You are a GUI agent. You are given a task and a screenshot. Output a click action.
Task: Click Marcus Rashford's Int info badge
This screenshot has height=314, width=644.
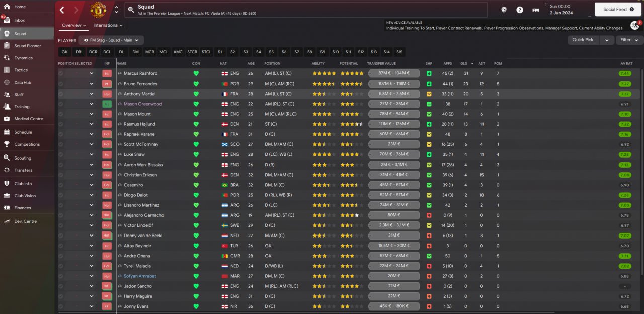[x=107, y=73]
